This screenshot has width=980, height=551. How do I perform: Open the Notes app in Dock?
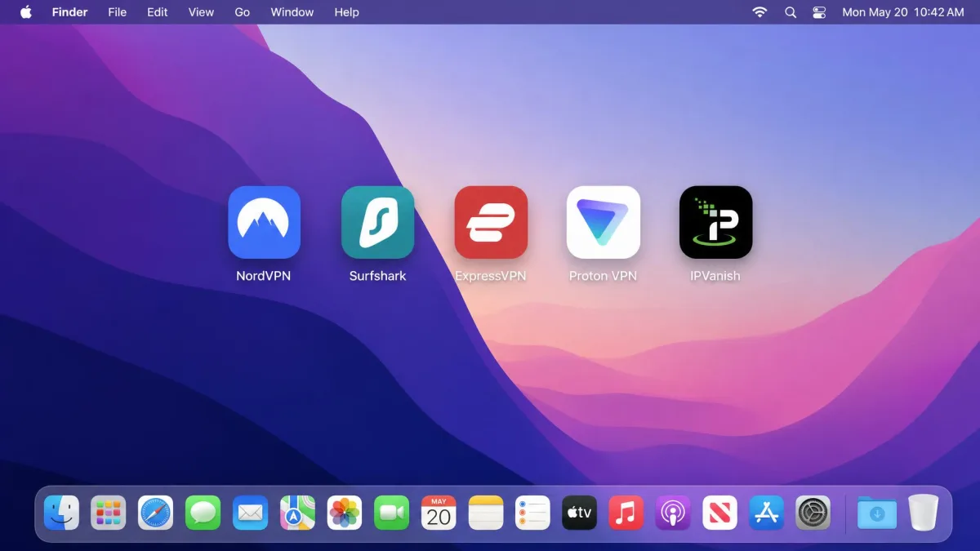point(486,513)
